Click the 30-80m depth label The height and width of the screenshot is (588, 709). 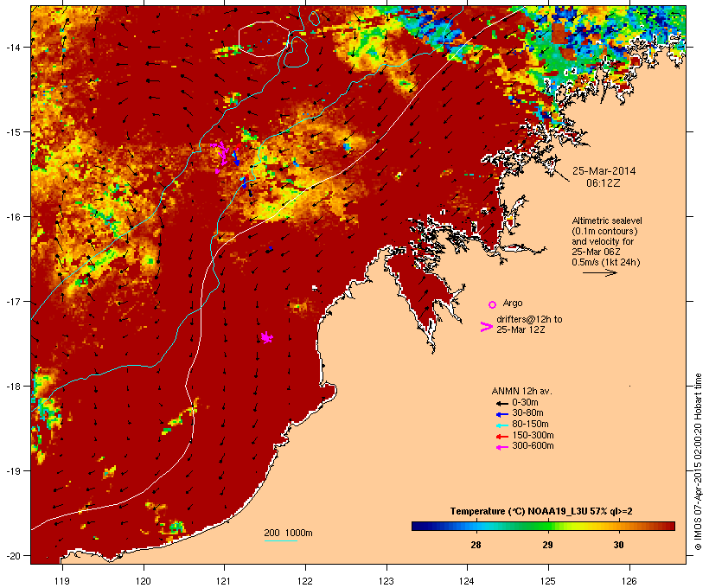click(527, 413)
